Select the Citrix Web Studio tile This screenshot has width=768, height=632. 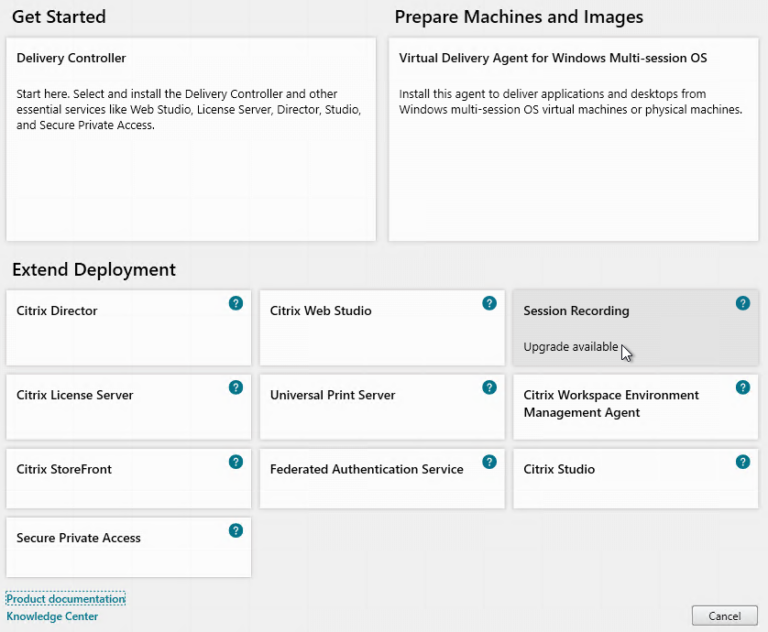click(x=370, y=328)
